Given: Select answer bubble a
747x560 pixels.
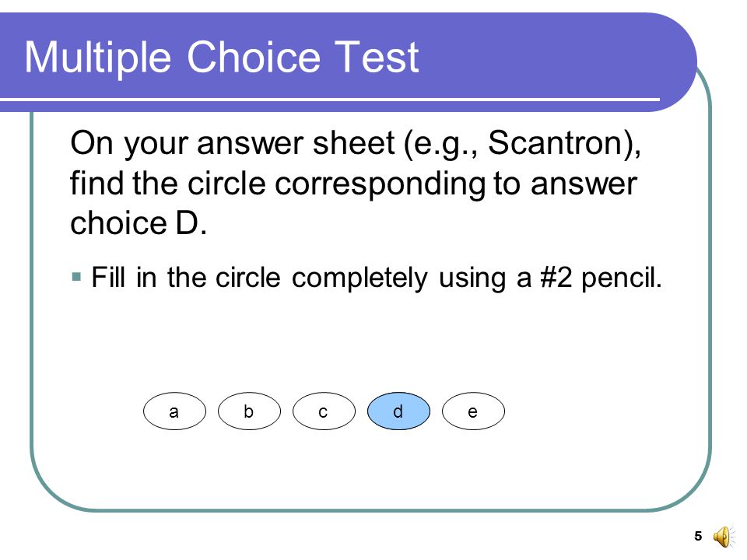Looking at the screenshot, I should point(174,411).
